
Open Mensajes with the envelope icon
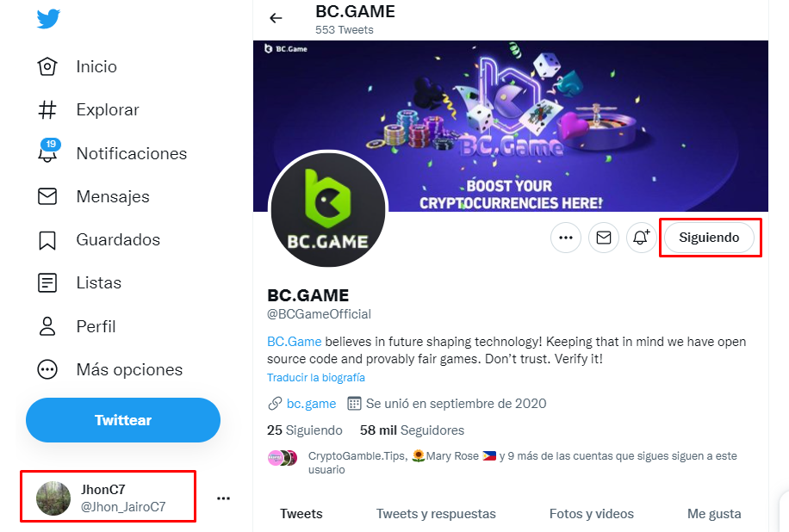point(50,196)
